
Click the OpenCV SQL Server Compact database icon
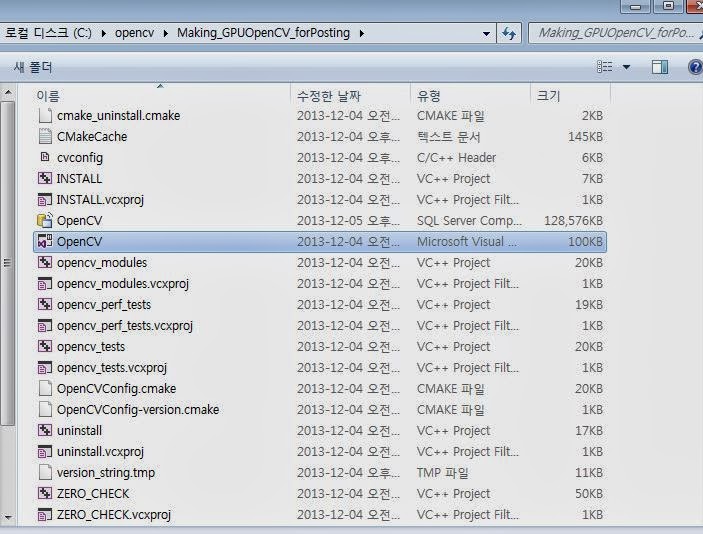(45, 220)
